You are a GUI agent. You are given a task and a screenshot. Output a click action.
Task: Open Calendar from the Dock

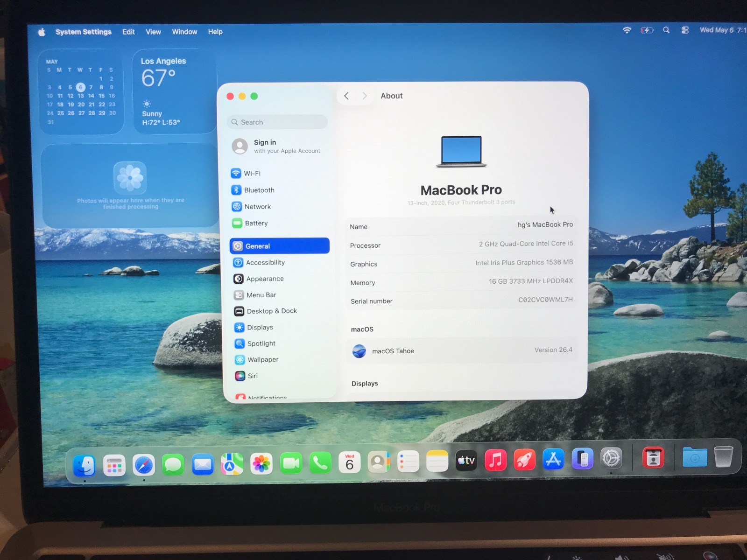click(x=350, y=462)
